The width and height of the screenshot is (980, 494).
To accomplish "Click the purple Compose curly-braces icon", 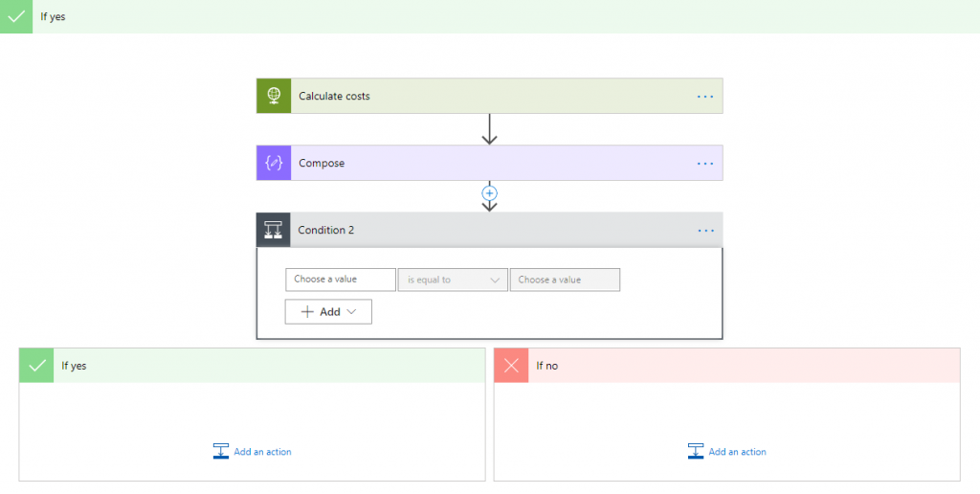I will click(274, 163).
